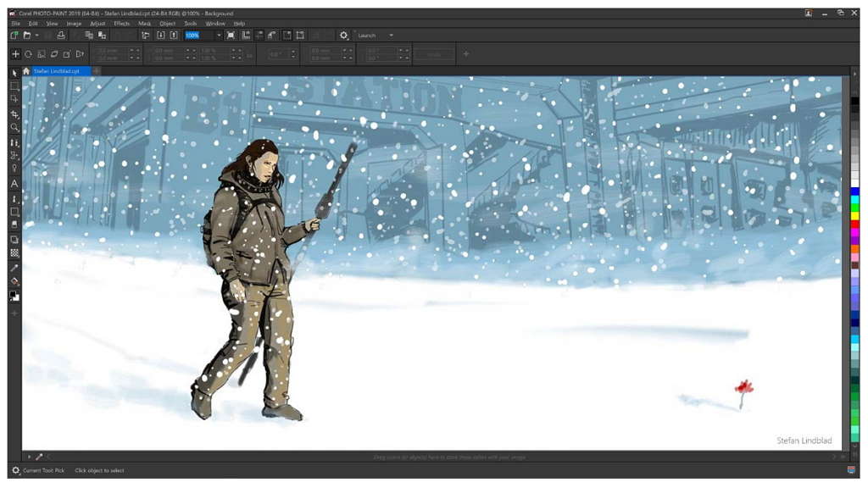Toggle full-screen preview button
Image resolution: width=868 pixels, height=488 pixels.
point(231,36)
